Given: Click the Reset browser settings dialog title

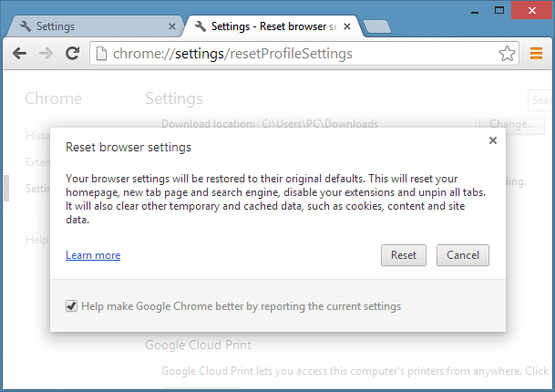Looking at the screenshot, I should pyautogui.click(x=128, y=147).
